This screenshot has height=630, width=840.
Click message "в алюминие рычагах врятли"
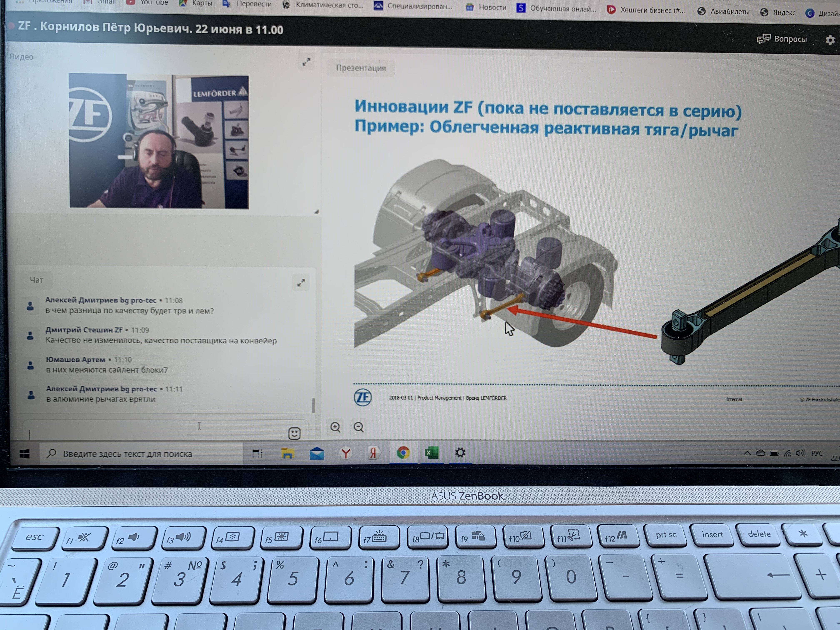pyautogui.click(x=101, y=399)
